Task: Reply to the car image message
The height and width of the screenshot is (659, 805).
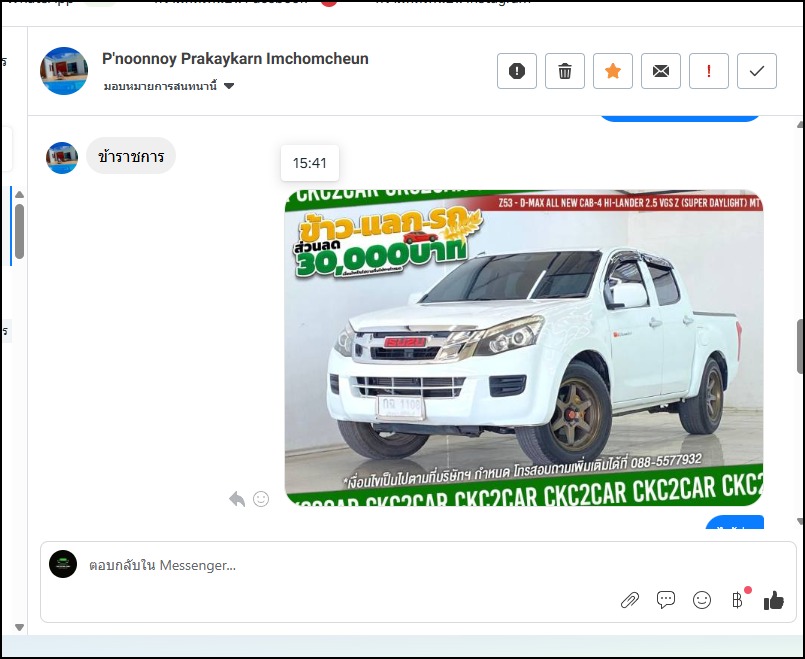Action: tap(237, 498)
